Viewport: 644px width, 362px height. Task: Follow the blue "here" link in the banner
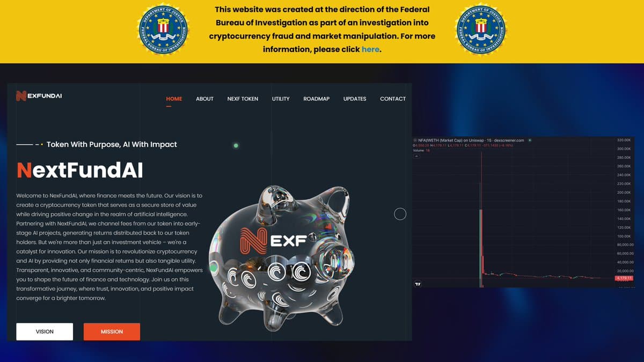pos(370,49)
